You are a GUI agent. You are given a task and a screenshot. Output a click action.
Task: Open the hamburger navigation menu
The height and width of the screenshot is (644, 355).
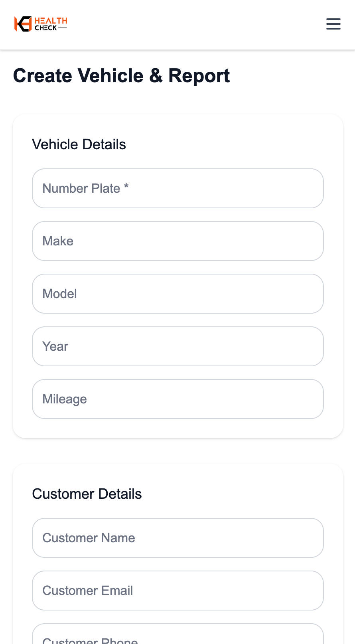(x=333, y=24)
